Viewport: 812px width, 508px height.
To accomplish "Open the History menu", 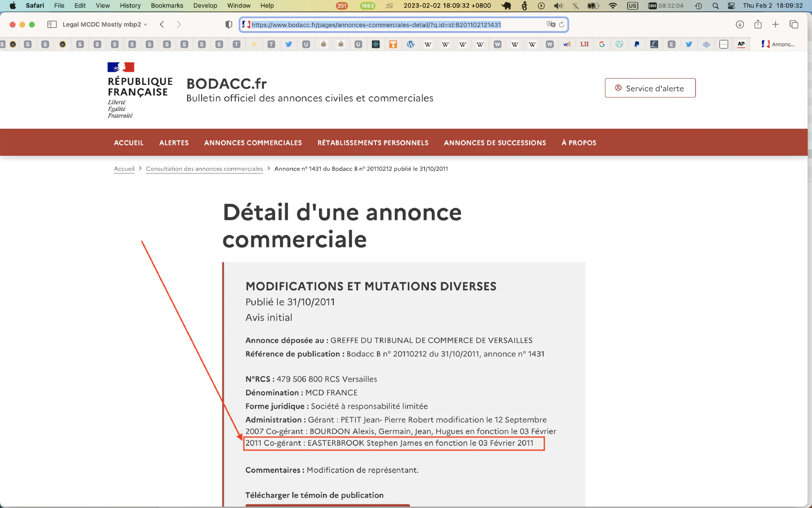I will [130, 6].
